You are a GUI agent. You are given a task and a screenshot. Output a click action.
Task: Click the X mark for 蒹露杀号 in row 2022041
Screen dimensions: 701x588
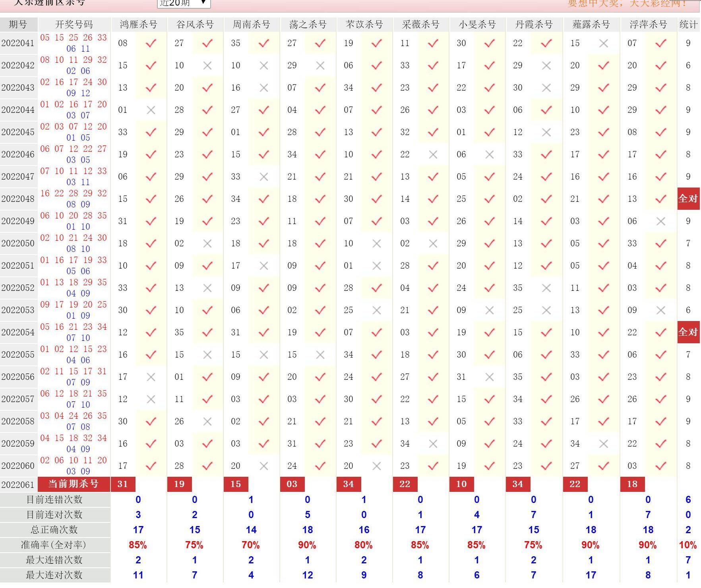[x=603, y=43]
